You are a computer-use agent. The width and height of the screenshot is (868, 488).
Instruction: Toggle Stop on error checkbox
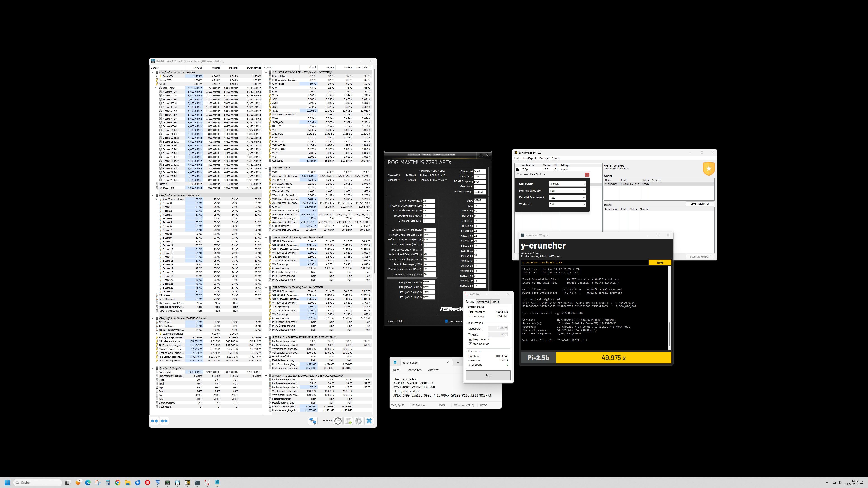pos(470,344)
